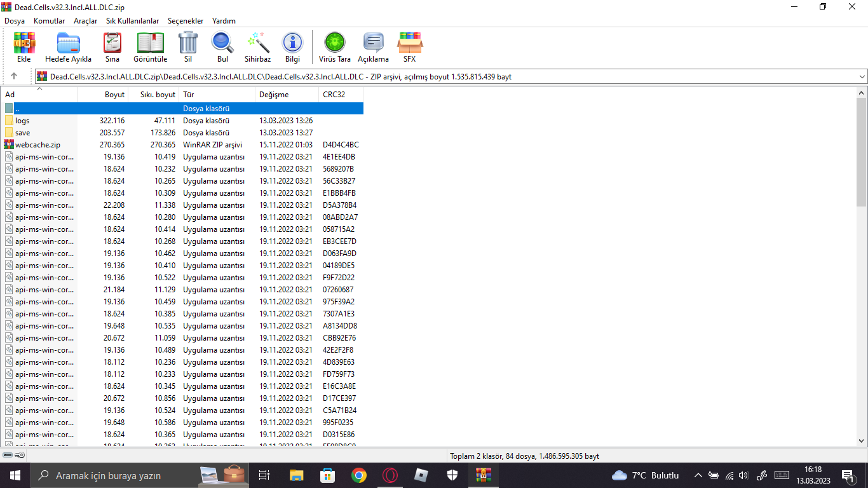
Task: Click the webcache.zip archive icon
Action: [x=9, y=145]
